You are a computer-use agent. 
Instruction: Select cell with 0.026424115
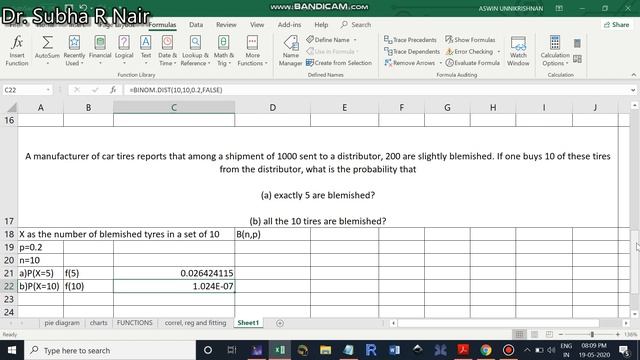click(174, 273)
